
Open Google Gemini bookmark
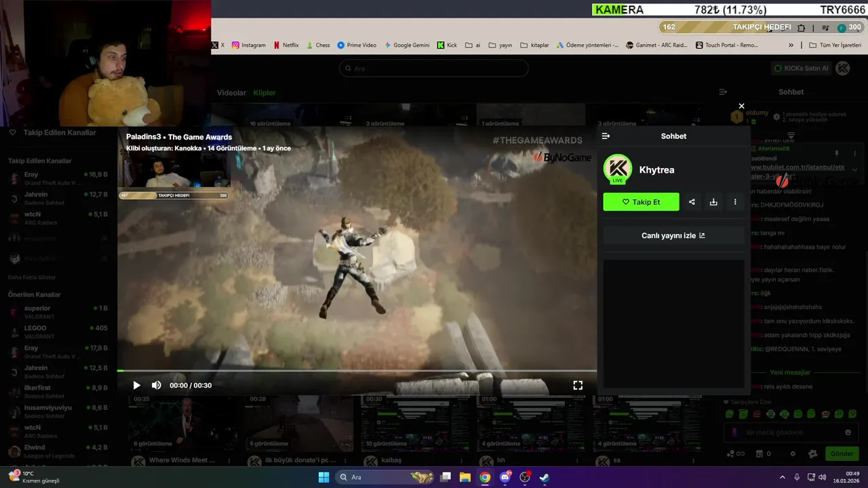tap(407, 45)
